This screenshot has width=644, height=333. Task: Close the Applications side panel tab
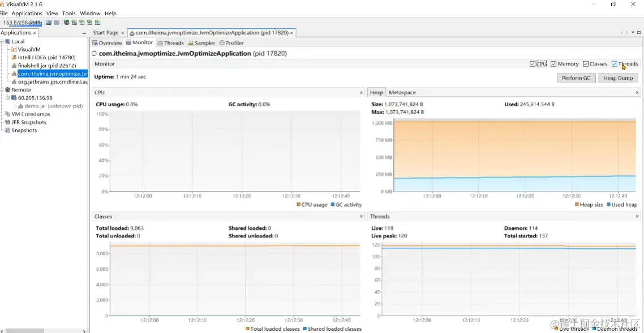pyautogui.click(x=35, y=33)
